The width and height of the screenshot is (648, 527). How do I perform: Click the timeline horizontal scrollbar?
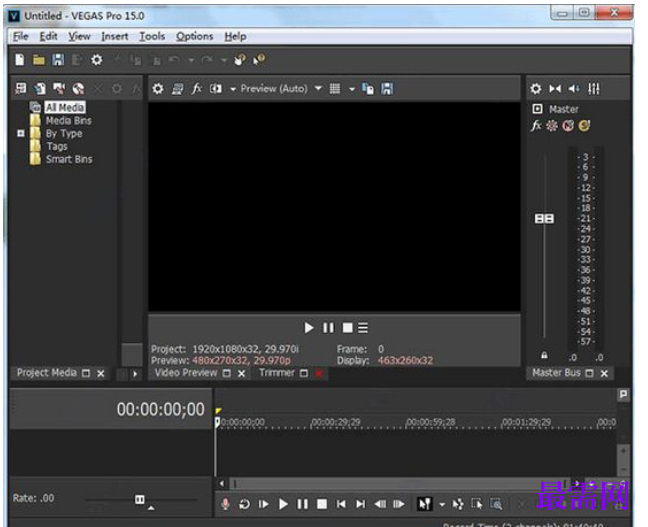[x=399, y=483]
